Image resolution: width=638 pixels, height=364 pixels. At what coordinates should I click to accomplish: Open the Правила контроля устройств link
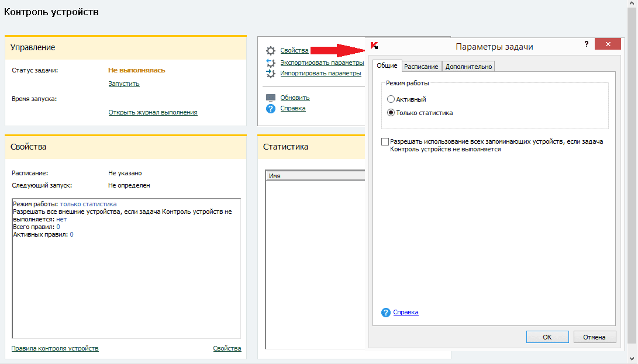(x=55, y=348)
